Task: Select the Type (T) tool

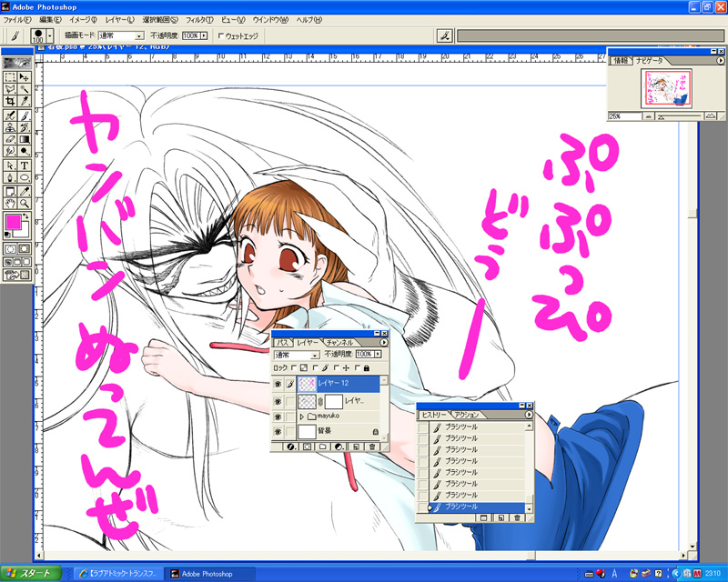Action: 25,166
